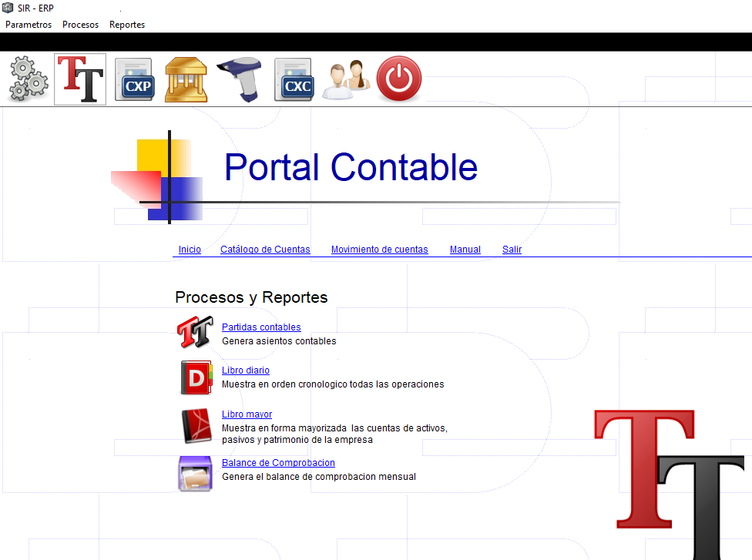
Task: Open the CXC accounts receivable icon
Action: pyautogui.click(x=294, y=79)
